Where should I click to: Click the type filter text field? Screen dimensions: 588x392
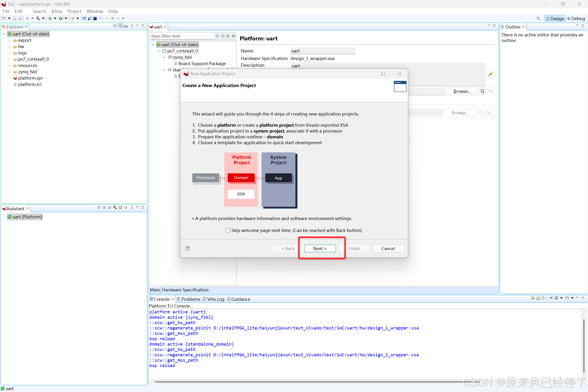[x=182, y=36]
